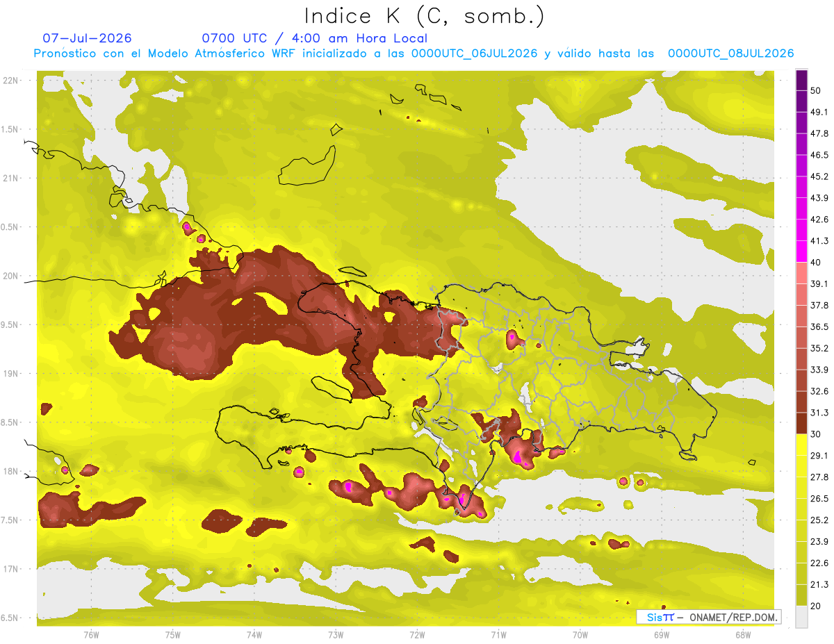Click colorbar label '42.6'
This screenshot has height=644, width=834.
click(x=819, y=220)
